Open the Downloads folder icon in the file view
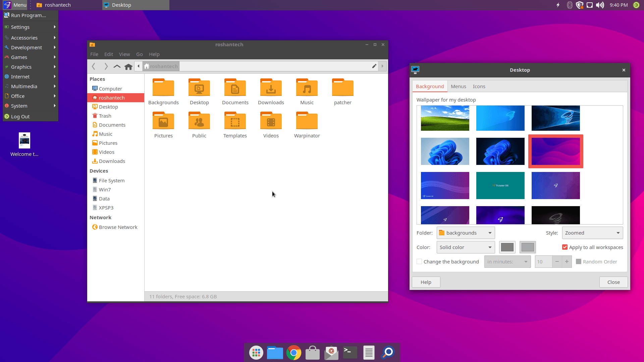 (271, 88)
